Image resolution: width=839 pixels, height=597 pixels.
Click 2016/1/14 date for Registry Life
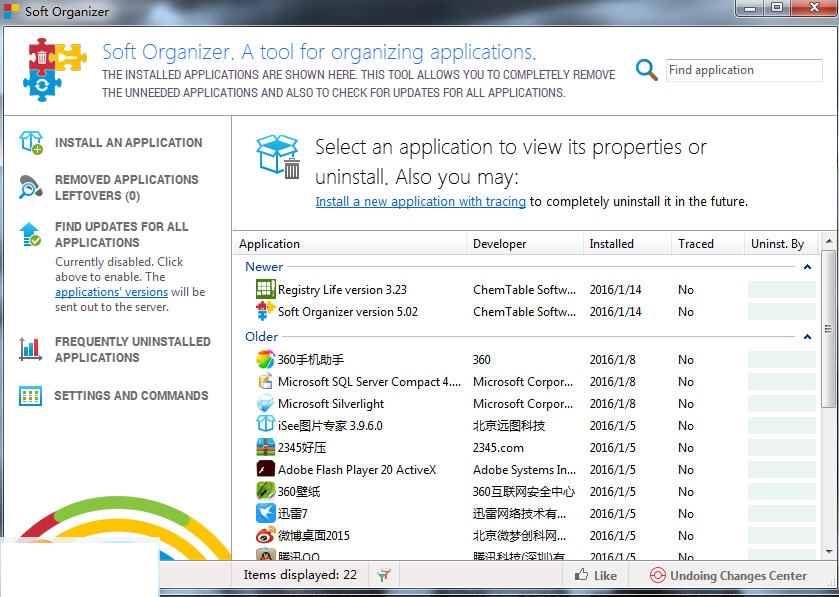tap(615, 289)
